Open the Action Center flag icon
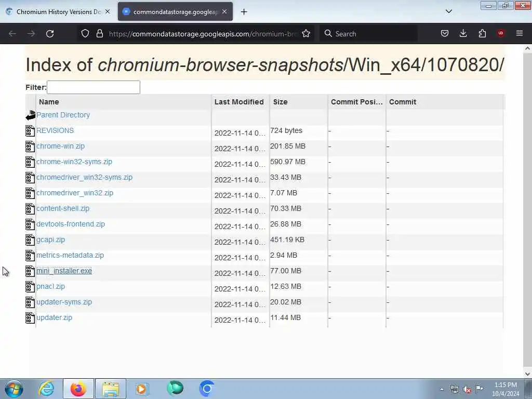 479,389
